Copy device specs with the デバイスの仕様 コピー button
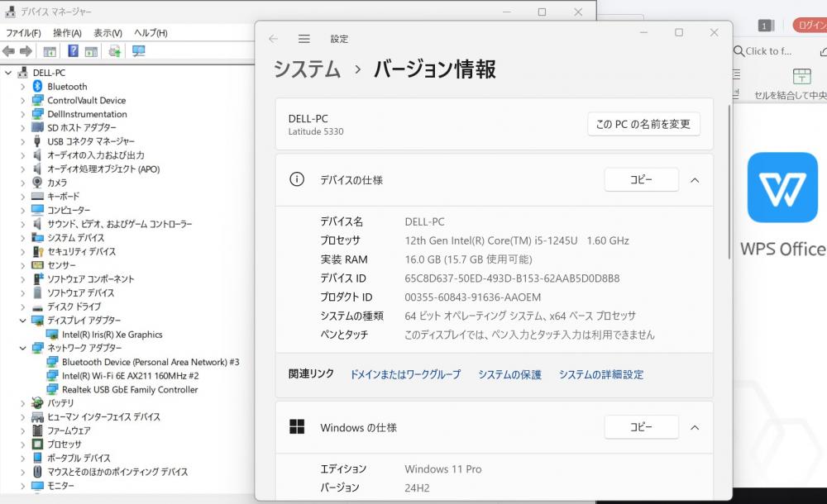The image size is (827, 504). [642, 180]
